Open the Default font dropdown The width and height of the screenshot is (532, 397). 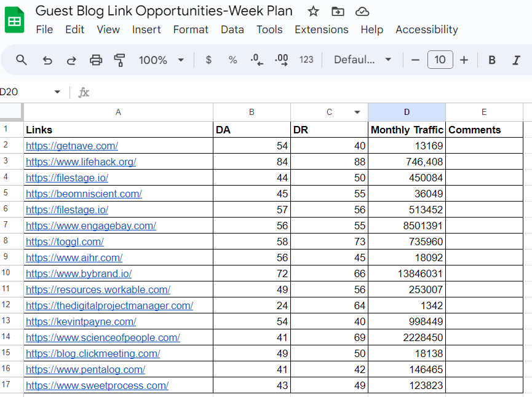tap(362, 60)
